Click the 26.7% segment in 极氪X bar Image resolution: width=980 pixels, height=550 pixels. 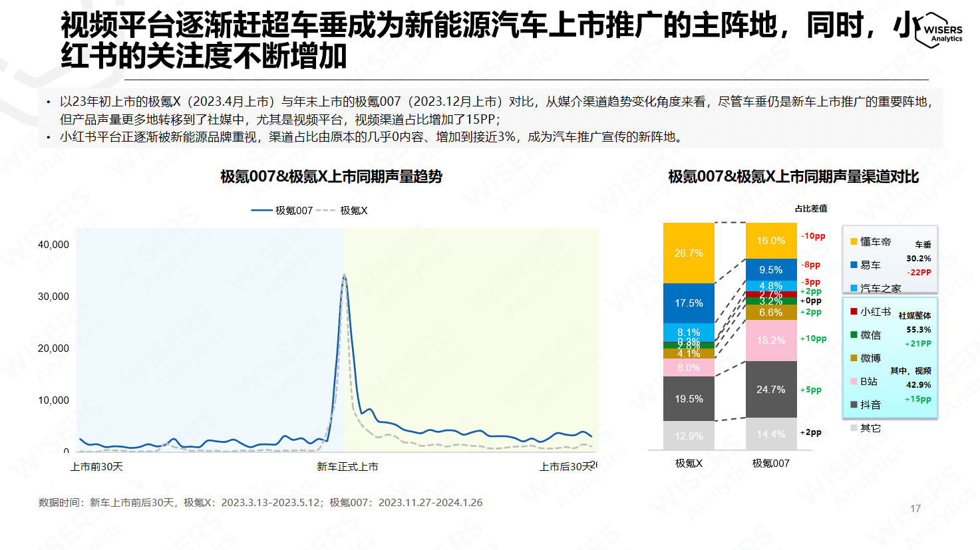click(x=689, y=253)
